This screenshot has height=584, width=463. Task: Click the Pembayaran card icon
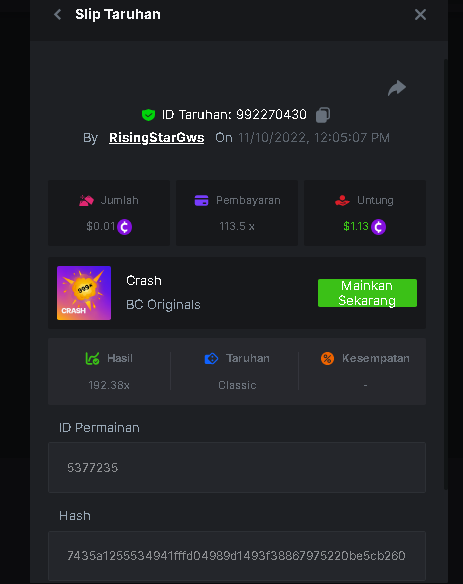coord(202,200)
